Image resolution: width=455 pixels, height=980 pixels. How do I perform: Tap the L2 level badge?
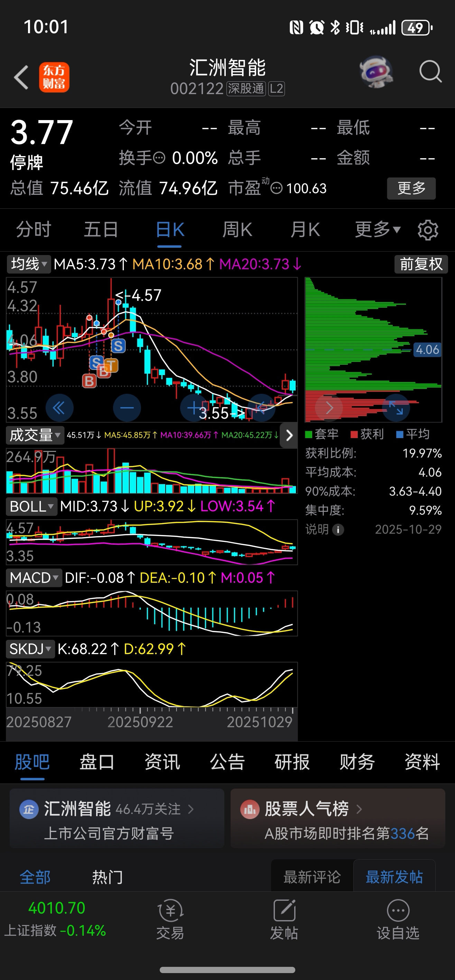click(276, 89)
